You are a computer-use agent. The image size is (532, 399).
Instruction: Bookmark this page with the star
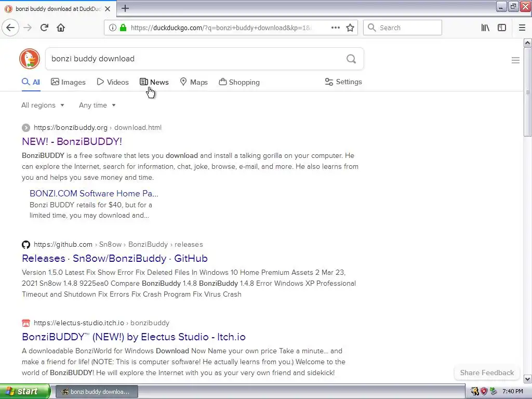[x=350, y=28]
